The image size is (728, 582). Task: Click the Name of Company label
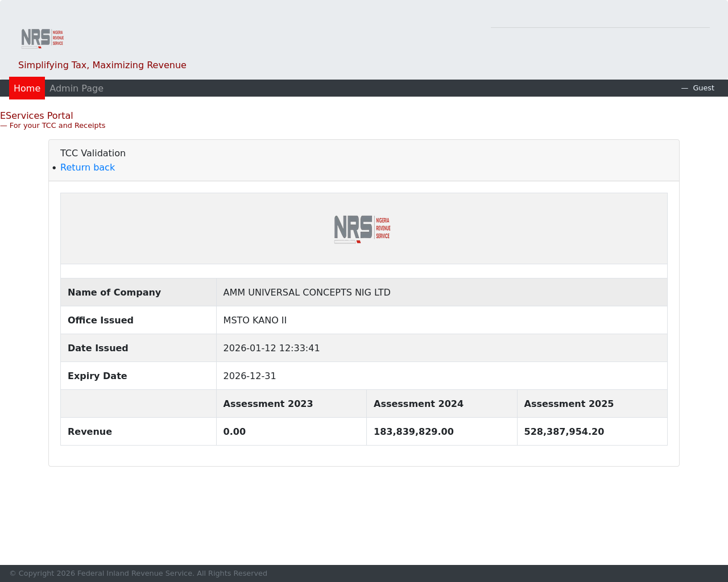pyautogui.click(x=114, y=292)
